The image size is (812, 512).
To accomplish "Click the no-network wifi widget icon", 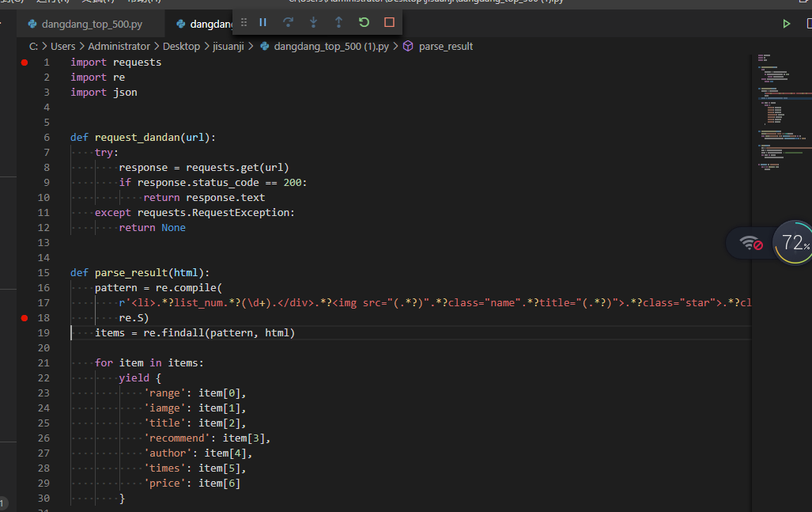I will (751, 242).
